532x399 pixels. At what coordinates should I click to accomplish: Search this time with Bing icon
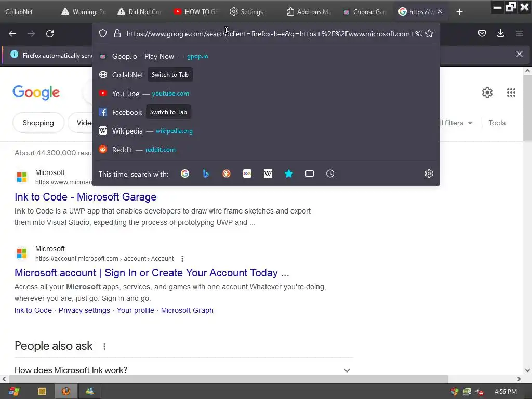point(206,174)
